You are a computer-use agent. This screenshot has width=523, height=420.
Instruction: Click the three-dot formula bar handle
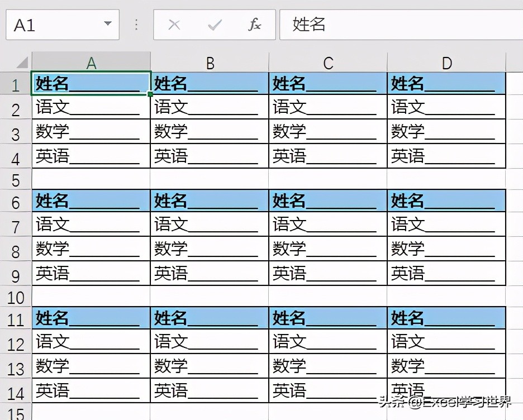(136, 25)
